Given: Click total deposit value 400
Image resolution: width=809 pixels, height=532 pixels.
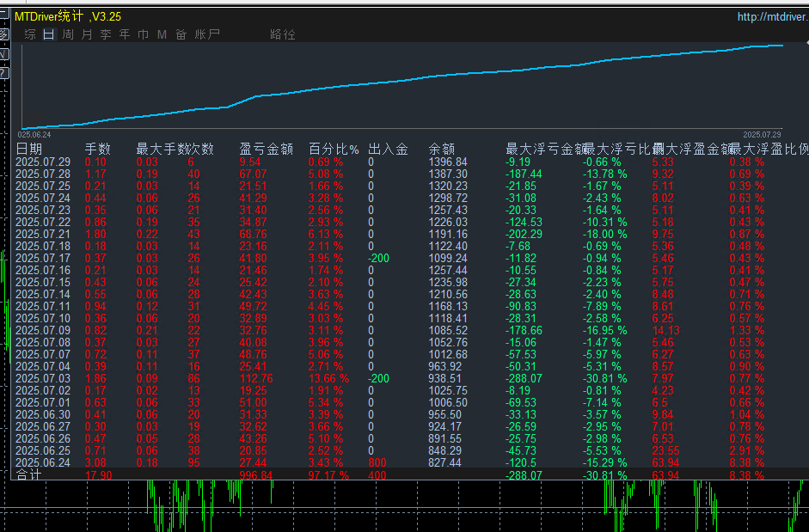Looking at the screenshot, I should (x=377, y=475).
